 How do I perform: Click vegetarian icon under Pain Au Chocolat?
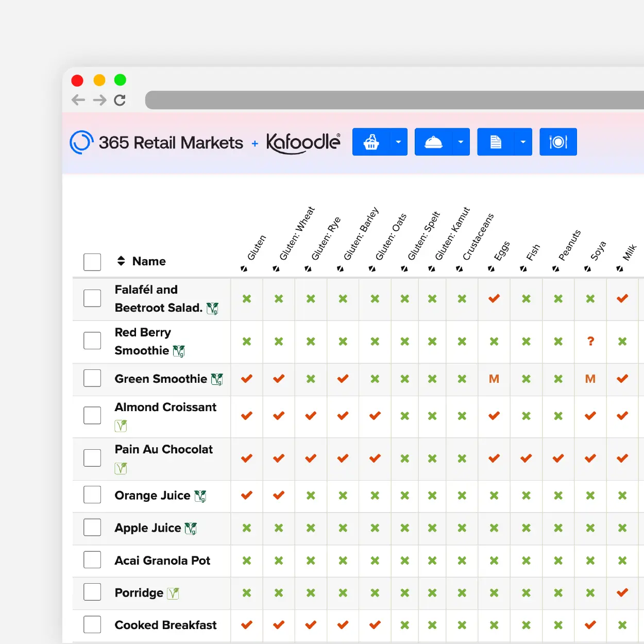pyautogui.click(x=121, y=468)
